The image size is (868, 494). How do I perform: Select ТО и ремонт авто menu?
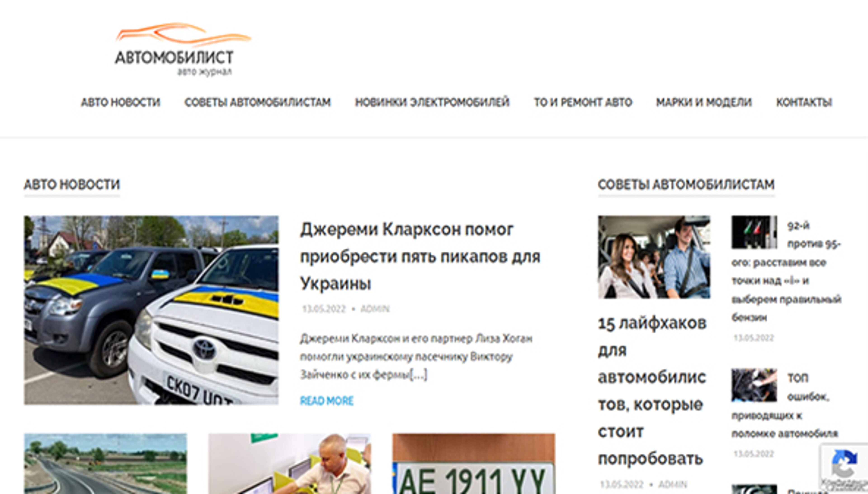583,102
